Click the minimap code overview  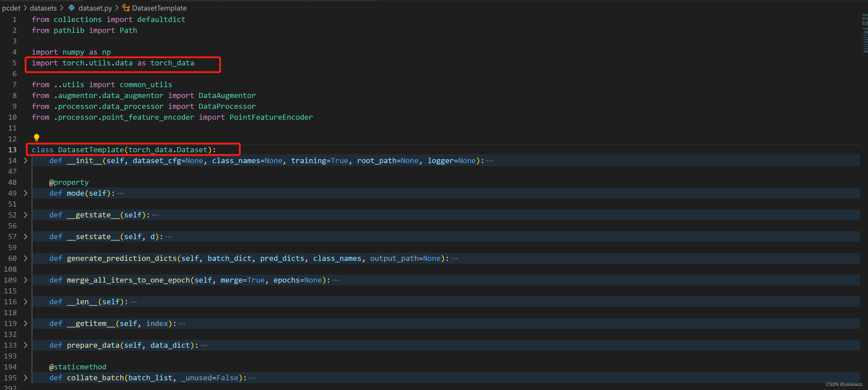[x=864, y=34]
